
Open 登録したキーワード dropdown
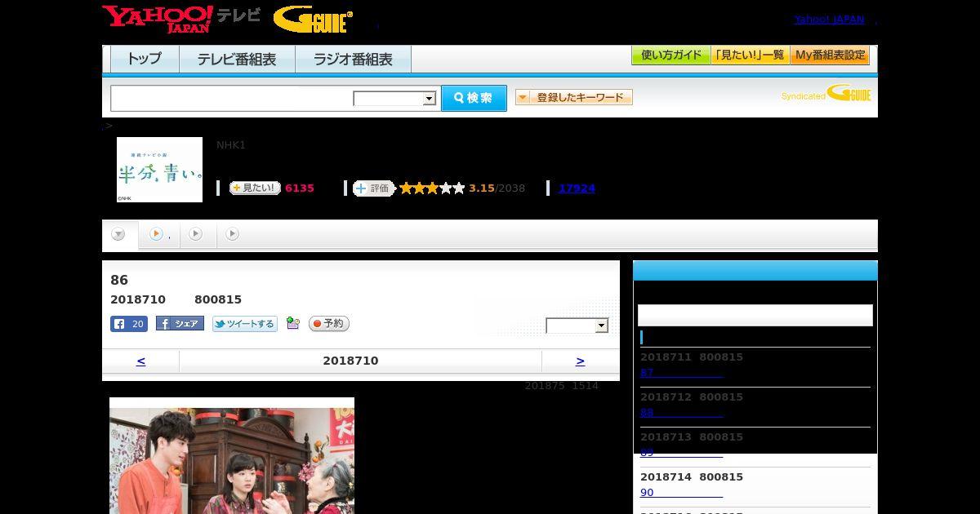pyautogui.click(x=574, y=97)
